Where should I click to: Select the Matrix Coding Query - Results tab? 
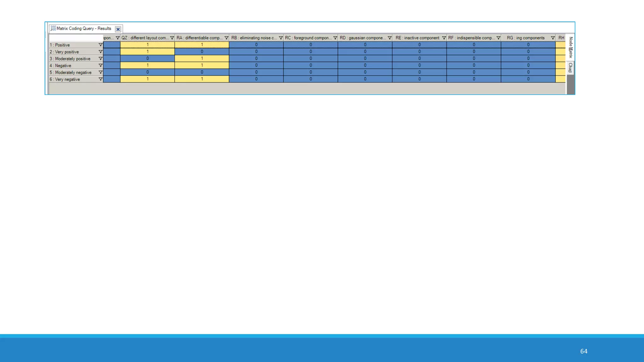[x=84, y=29]
